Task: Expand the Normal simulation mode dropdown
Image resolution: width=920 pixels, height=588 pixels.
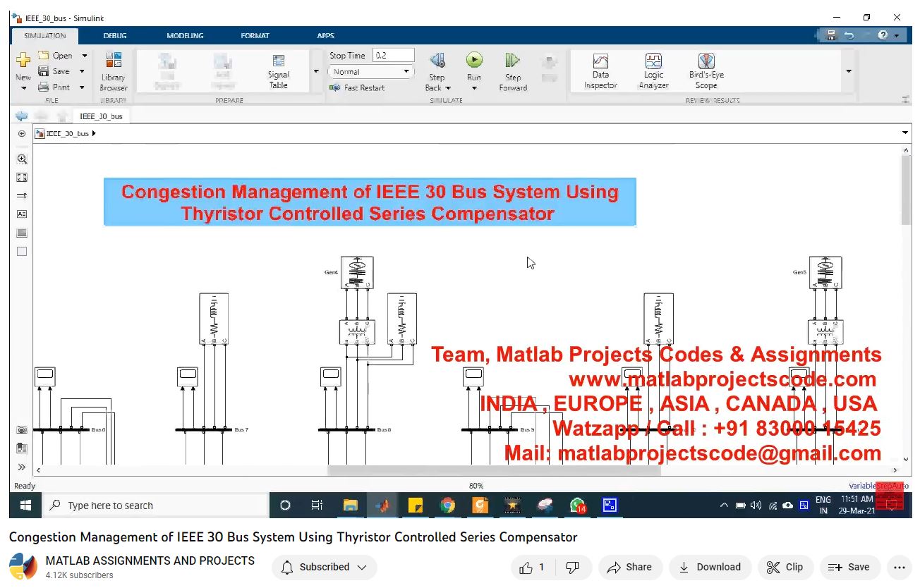Action: pos(406,72)
